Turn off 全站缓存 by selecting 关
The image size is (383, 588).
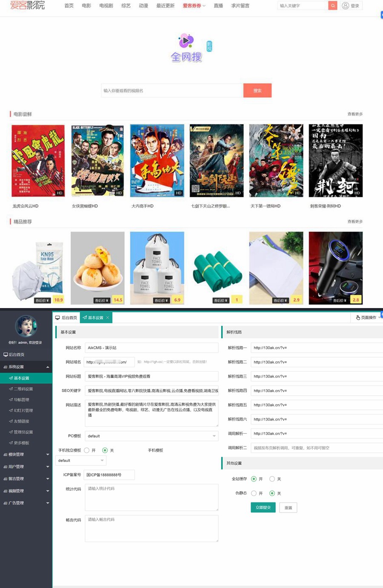tap(272, 479)
